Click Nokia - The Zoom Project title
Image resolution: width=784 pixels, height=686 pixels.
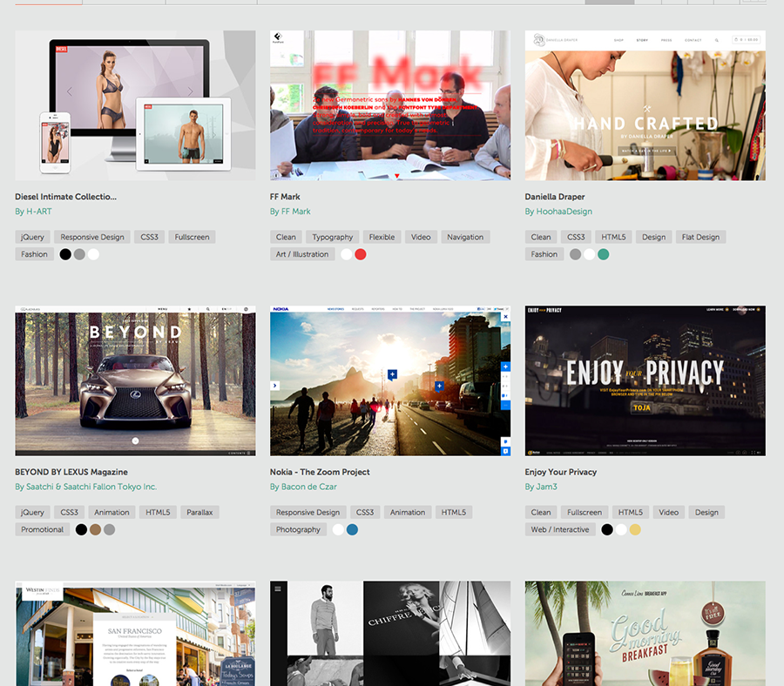point(320,472)
